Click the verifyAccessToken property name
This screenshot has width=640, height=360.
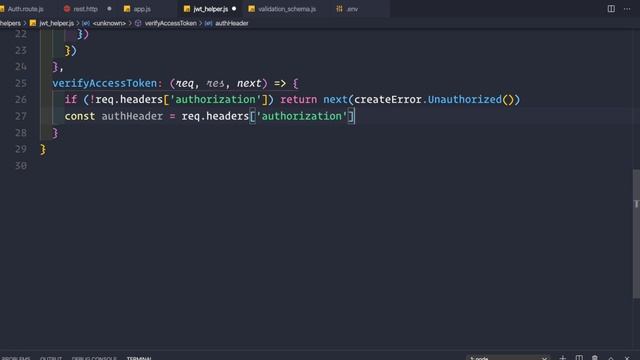click(104, 83)
